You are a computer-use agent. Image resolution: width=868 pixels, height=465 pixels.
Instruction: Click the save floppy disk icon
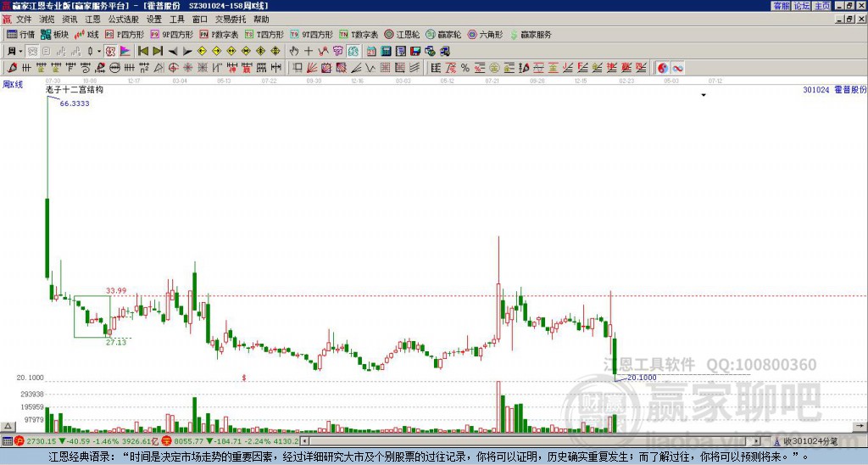415,51
